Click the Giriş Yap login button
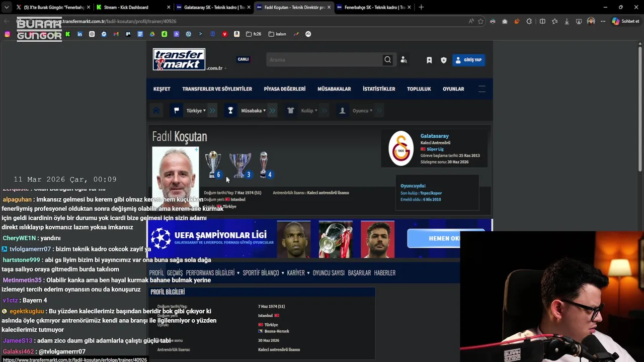Image resolution: width=644 pixels, height=362 pixels. (x=468, y=60)
